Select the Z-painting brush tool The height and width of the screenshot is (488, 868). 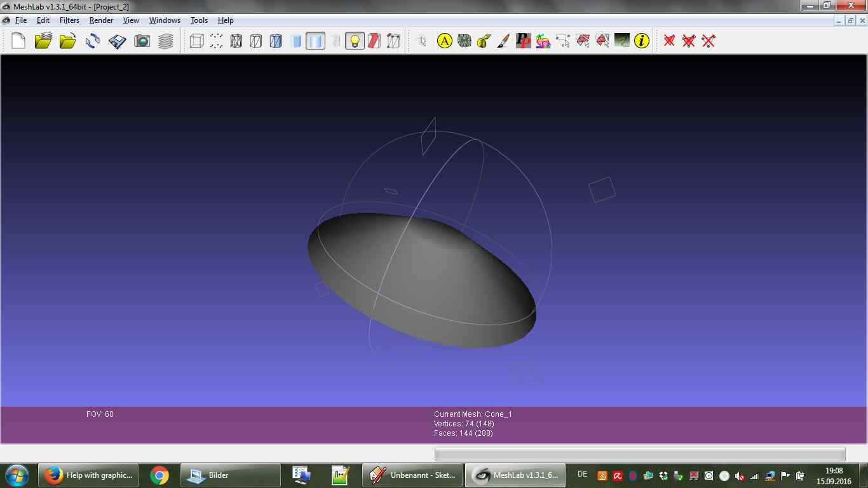[x=504, y=41]
